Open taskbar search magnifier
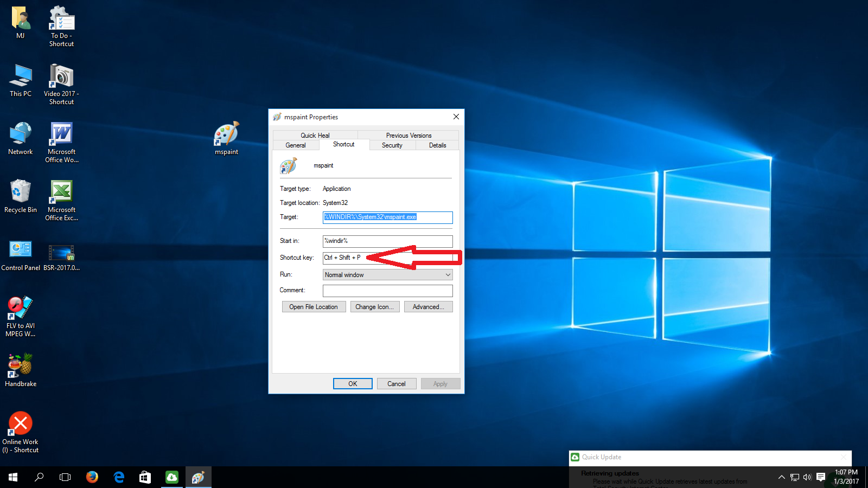Screen dimensions: 868x488 point(39,477)
